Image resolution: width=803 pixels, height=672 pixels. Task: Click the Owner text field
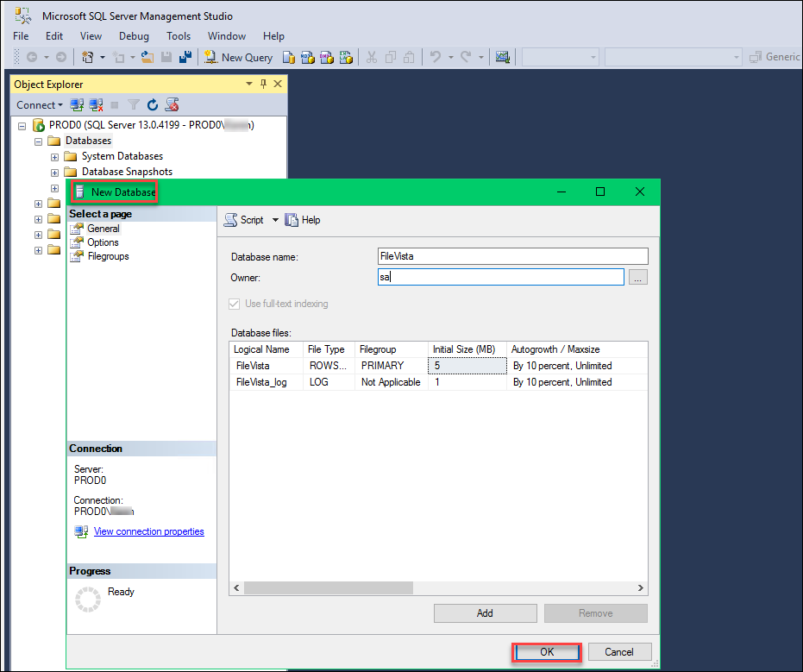[x=501, y=277]
